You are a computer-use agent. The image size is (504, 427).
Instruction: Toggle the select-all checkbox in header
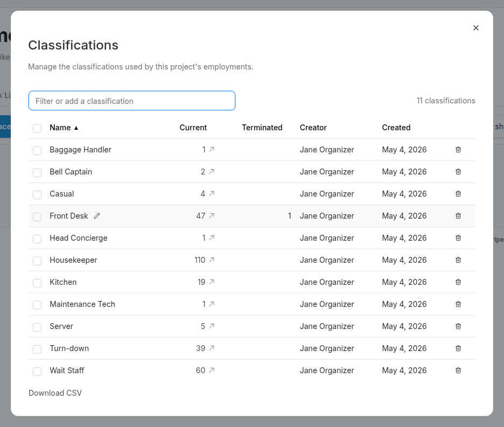[37, 128]
